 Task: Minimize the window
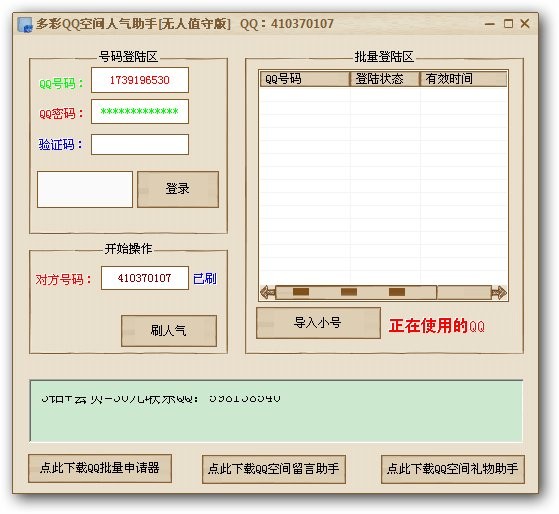490,24
